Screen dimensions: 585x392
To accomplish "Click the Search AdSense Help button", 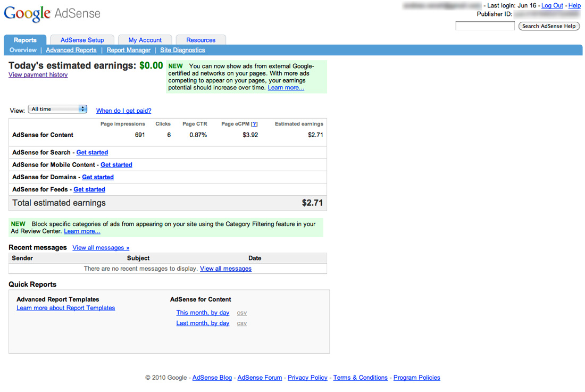I will [549, 26].
